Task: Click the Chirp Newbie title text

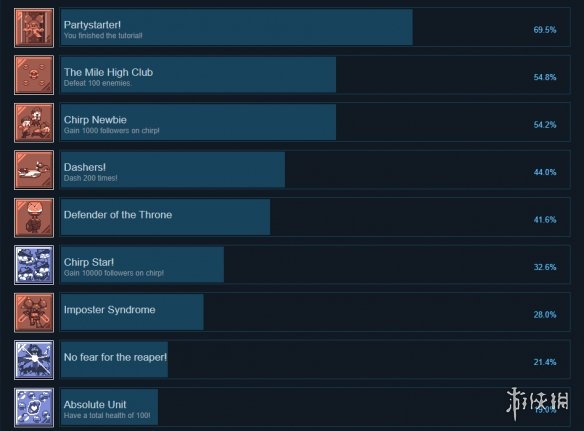Action: click(x=95, y=120)
